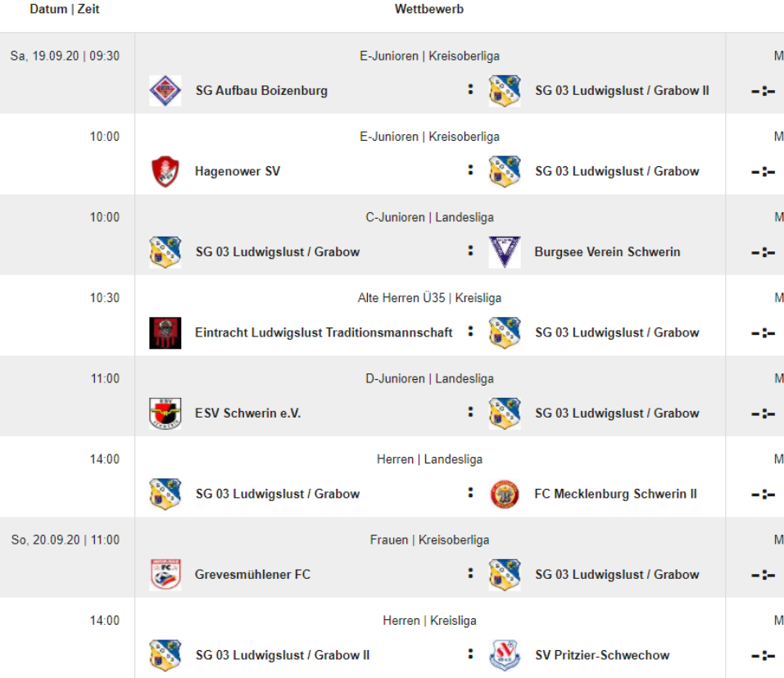Click the Burgsee Verein Schwerin logo
Screen dimensions: 784x678
coord(505,252)
